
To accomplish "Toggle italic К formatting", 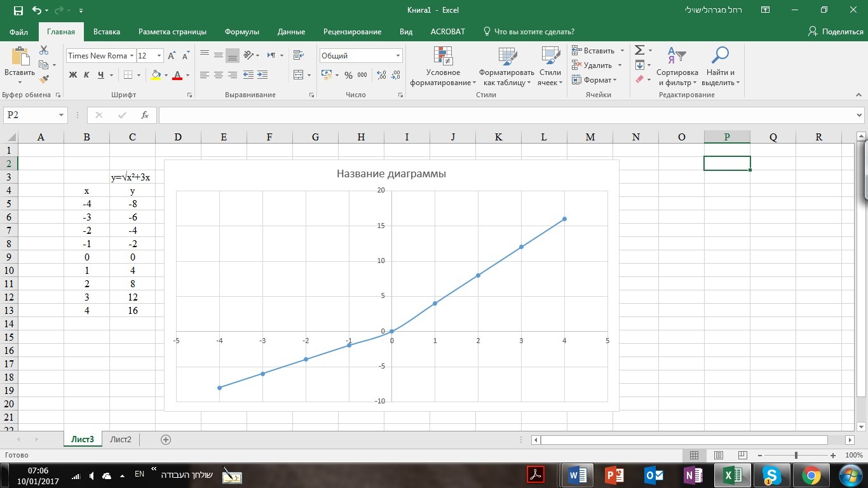I will 87,75.
